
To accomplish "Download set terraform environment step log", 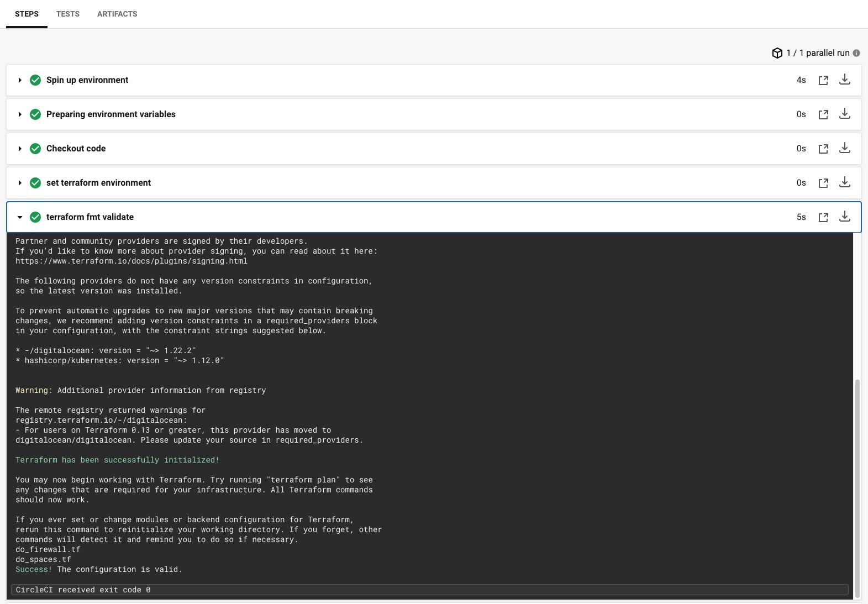I will click(845, 182).
